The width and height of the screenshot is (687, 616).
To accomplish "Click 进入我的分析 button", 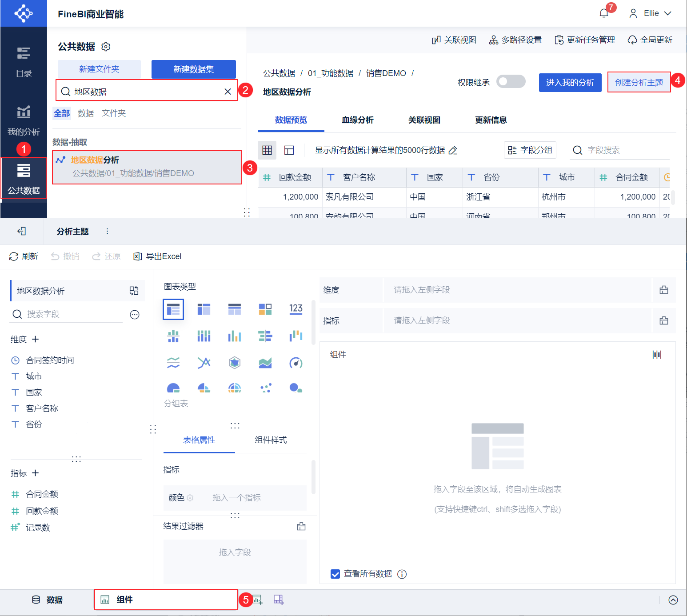I will [x=570, y=83].
